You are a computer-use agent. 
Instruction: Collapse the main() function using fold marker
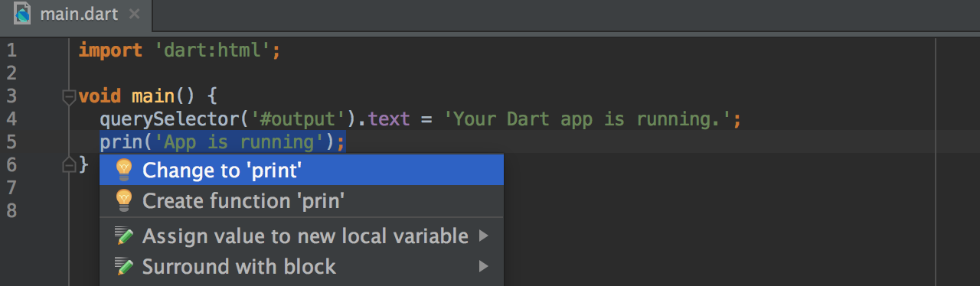coord(69,97)
